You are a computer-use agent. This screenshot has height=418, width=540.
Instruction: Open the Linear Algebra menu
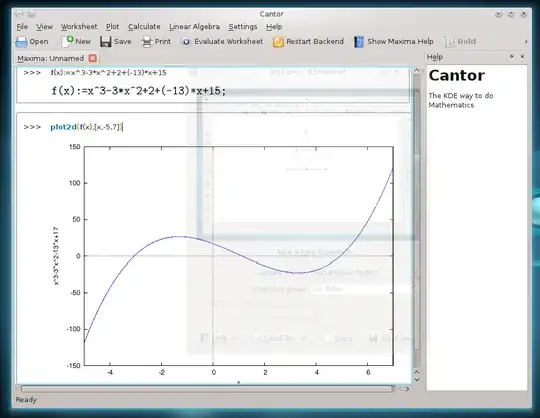pos(194,27)
